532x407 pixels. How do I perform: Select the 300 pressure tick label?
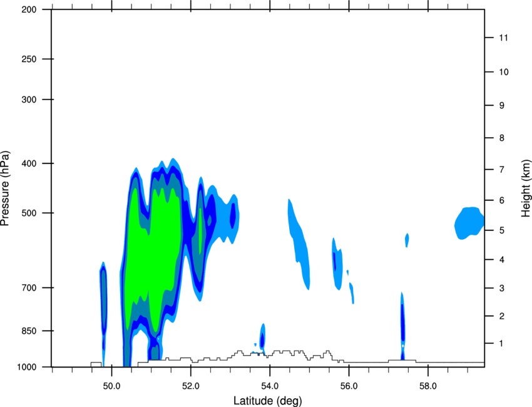[x=29, y=100]
